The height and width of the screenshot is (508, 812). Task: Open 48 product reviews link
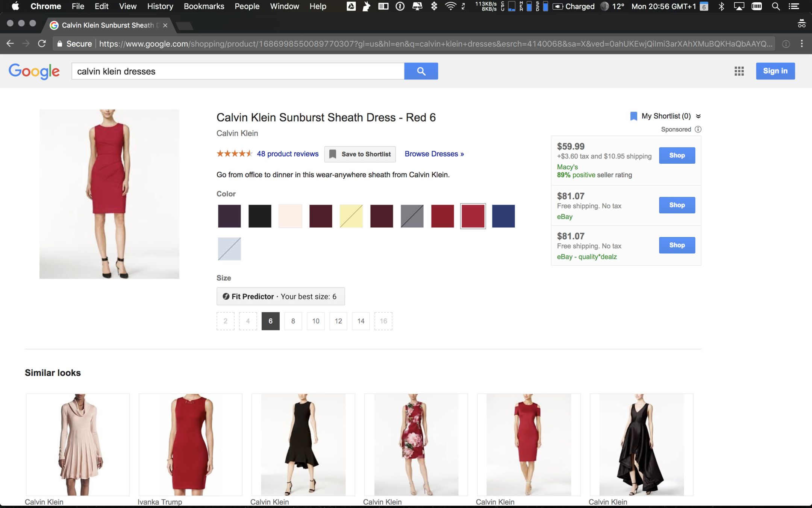click(x=287, y=154)
